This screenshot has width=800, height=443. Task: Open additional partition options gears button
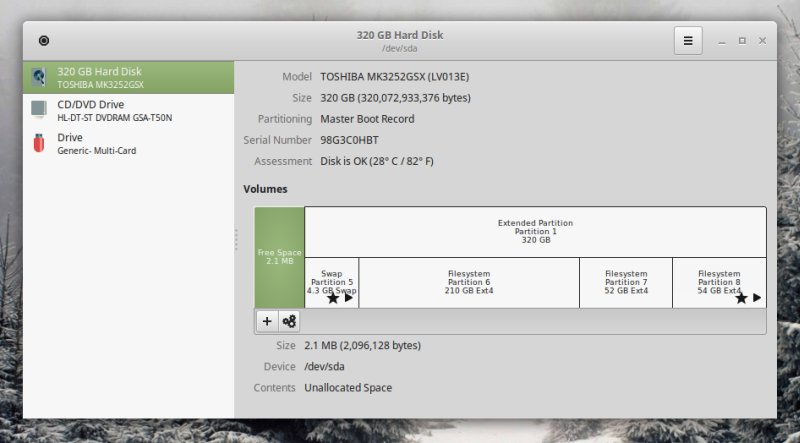(289, 321)
